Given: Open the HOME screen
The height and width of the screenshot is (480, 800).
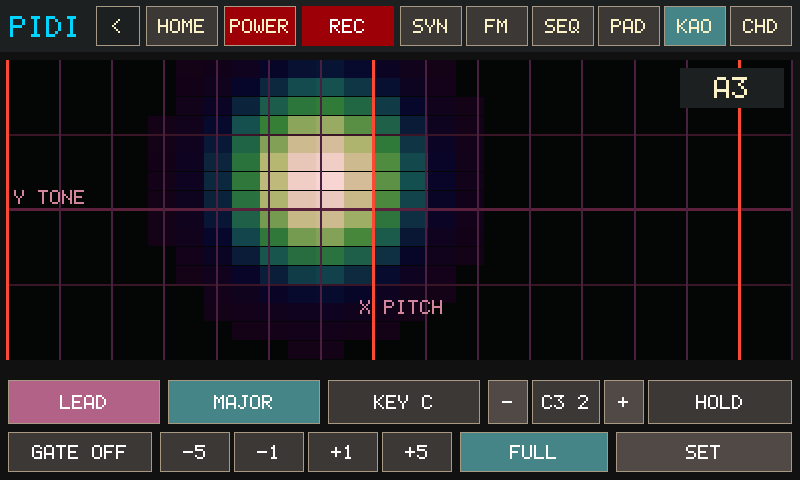Looking at the screenshot, I should click(x=182, y=26).
